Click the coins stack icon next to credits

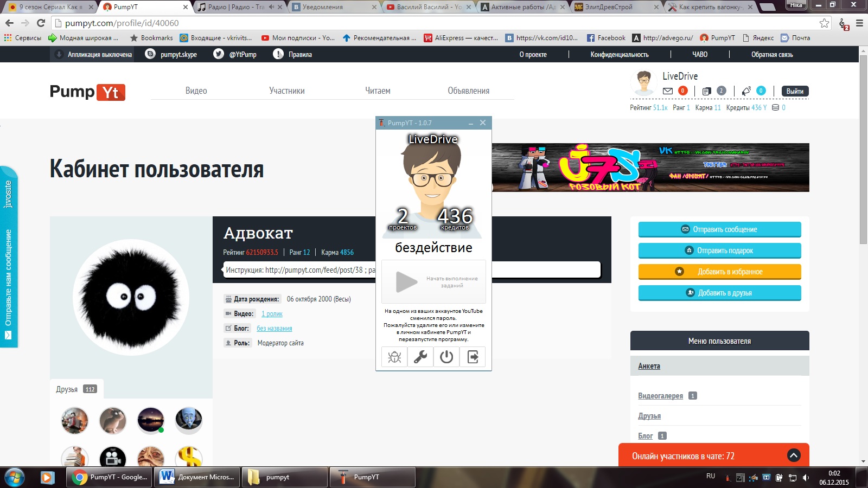pyautogui.click(x=776, y=107)
